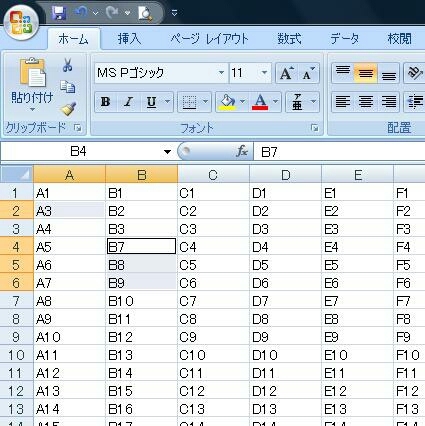The width and height of the screenshot is (425, 426).
Task: Toggle bold formatting
Action: (106, 102)
